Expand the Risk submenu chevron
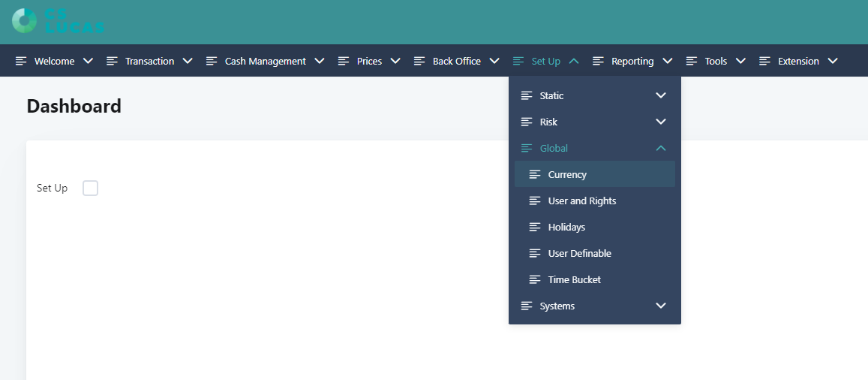 (x=660, y=122)
